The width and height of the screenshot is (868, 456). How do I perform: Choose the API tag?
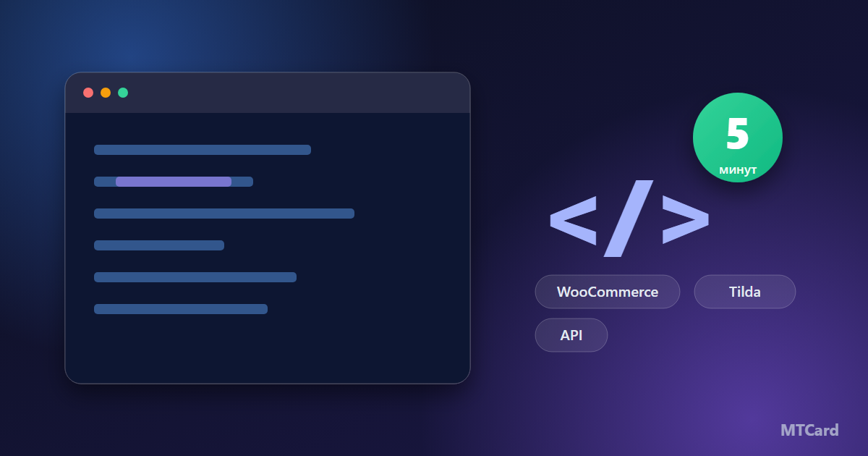click(571, 335)
